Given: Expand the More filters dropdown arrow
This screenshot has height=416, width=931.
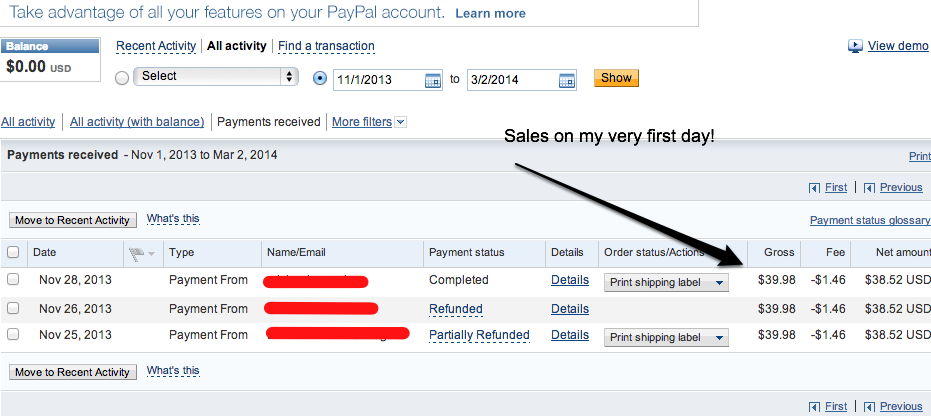Looking at the screenshot, I should (400, 122).
